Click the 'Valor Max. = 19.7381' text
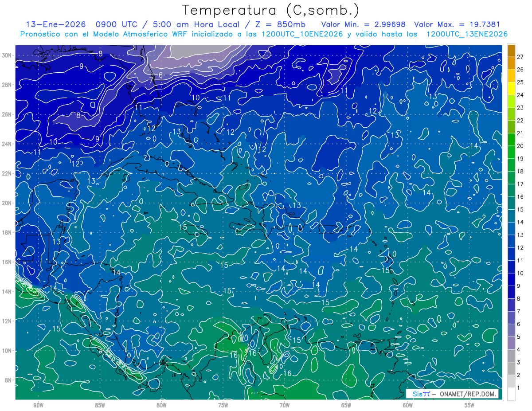This screenshot has width=532, height=411. point(458,24)
